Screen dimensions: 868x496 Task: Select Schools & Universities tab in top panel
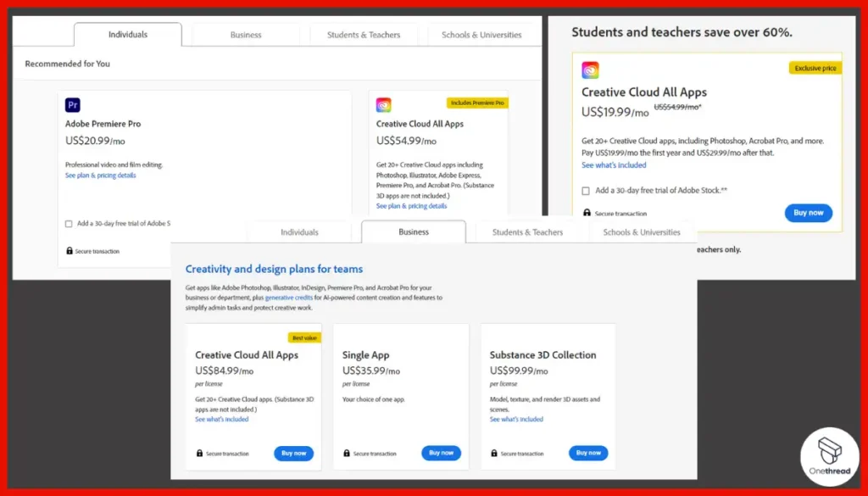pos(481,34)
